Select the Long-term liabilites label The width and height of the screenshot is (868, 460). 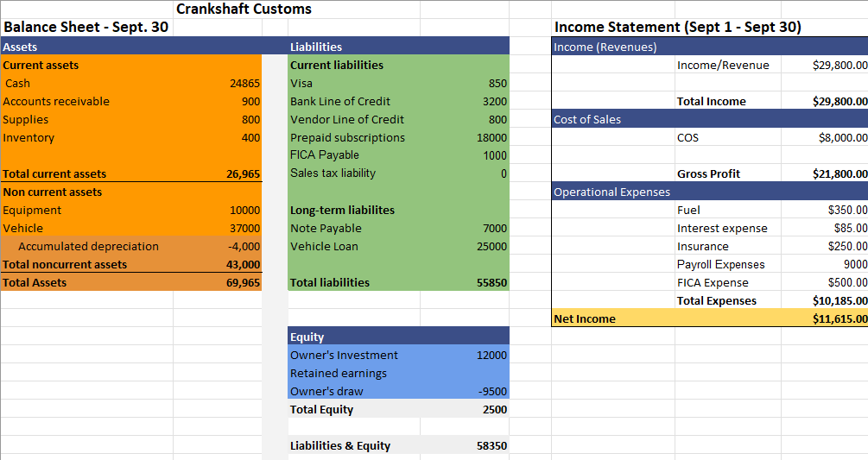pos(342,210)
